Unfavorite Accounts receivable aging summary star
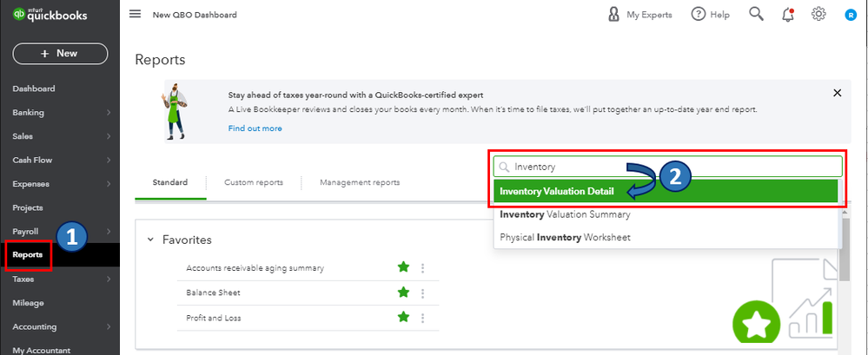Screen dimensions: 868x355 click(x=403, y=268)
